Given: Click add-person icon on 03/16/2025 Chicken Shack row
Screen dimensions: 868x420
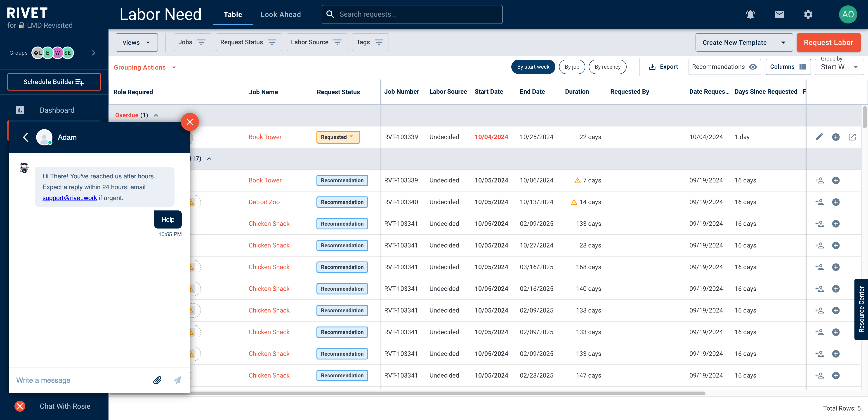Looking at the screenshot, I should click(819, 267).
